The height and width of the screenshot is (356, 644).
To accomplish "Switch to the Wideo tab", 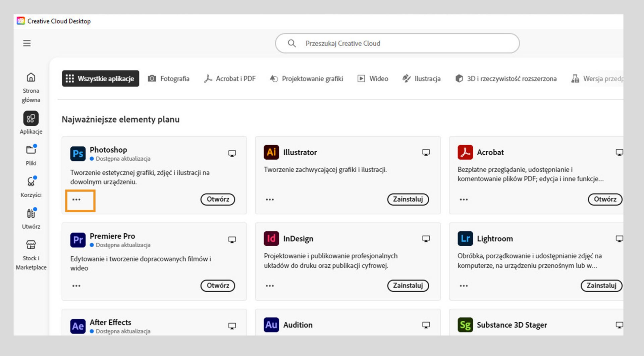I will [x=373, y=79].
